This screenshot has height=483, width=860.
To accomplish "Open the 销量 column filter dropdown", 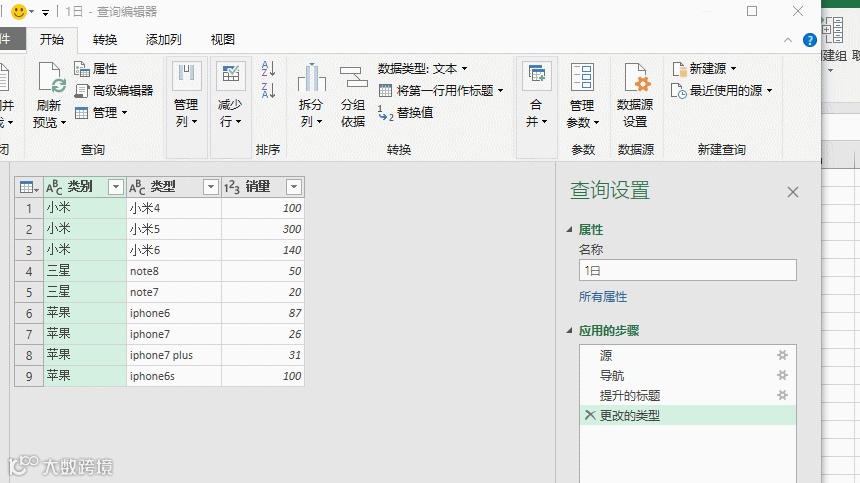I will 294,187.
